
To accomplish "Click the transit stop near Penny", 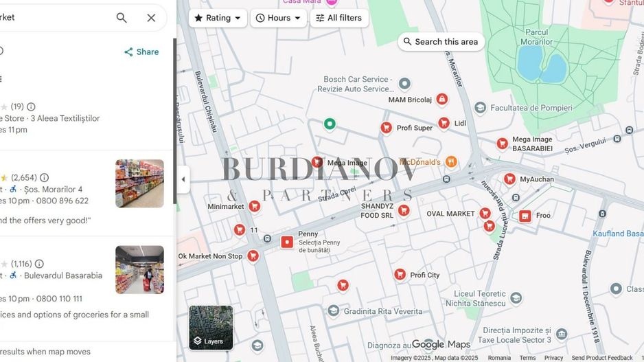I will click(x=267, y=238).
